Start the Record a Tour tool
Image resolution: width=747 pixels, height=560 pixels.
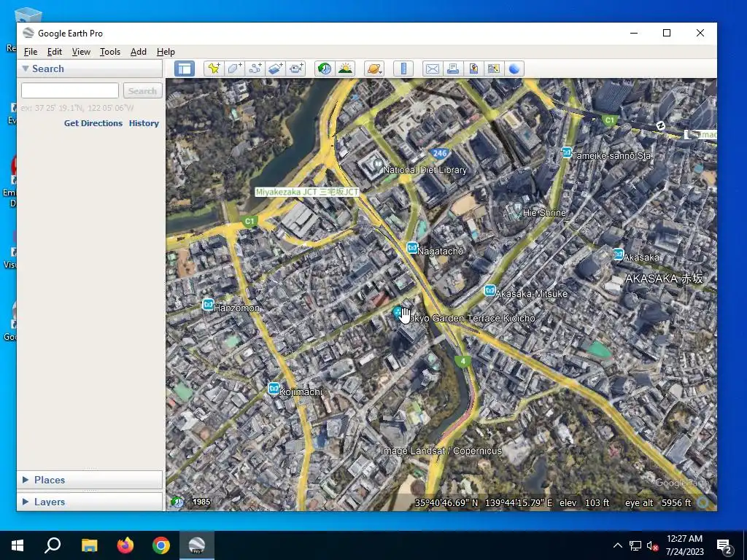pyautogui.click(x=296, y=69)
